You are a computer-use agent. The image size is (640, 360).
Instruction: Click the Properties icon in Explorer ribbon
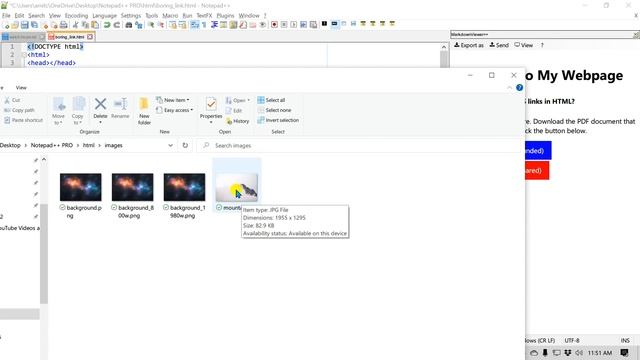(x=211, y=104)
